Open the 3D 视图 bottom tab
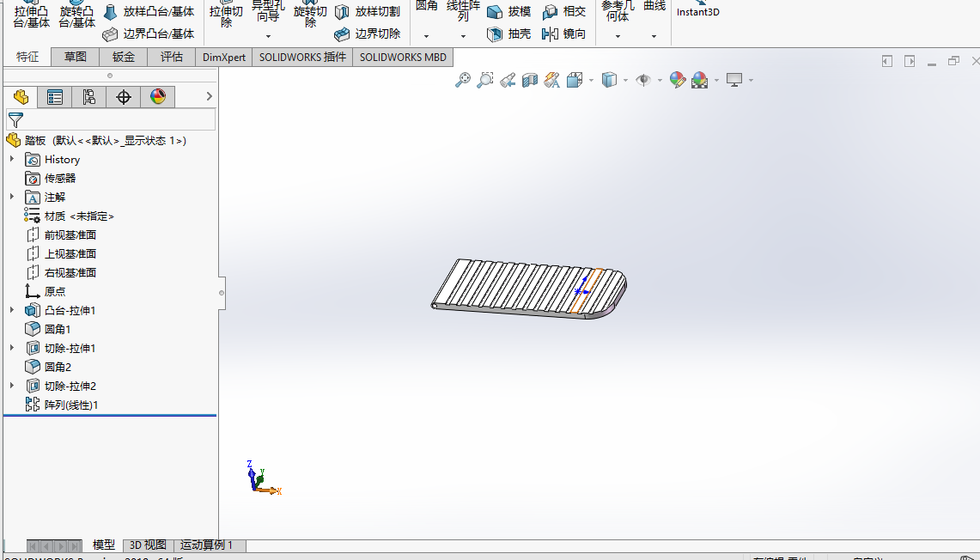Screen dimensions: 980x560 coord(148,545)
